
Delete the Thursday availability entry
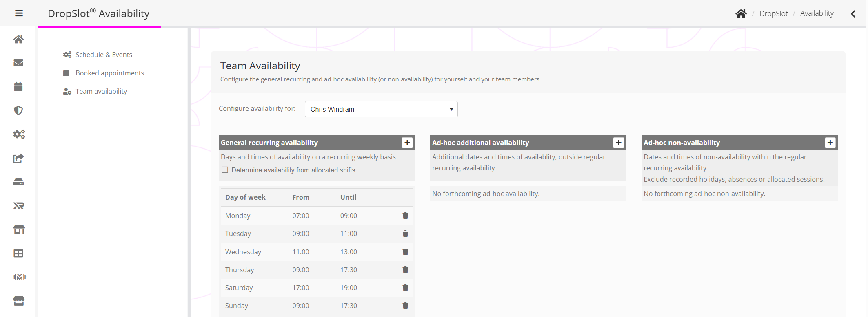tap(405, 270)
